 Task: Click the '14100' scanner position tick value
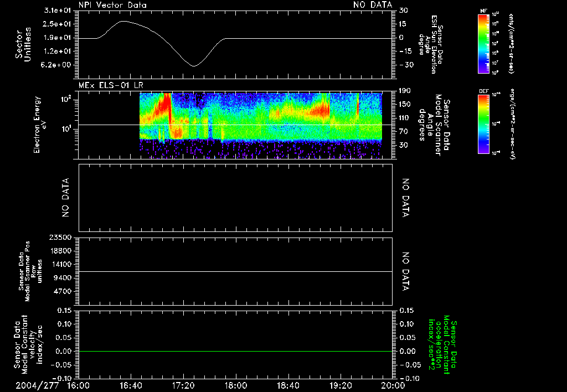pos(60,264)
